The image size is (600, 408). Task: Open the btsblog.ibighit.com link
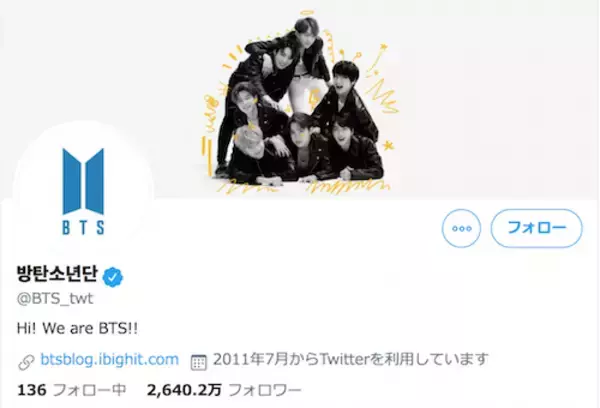tap(109, 360)
